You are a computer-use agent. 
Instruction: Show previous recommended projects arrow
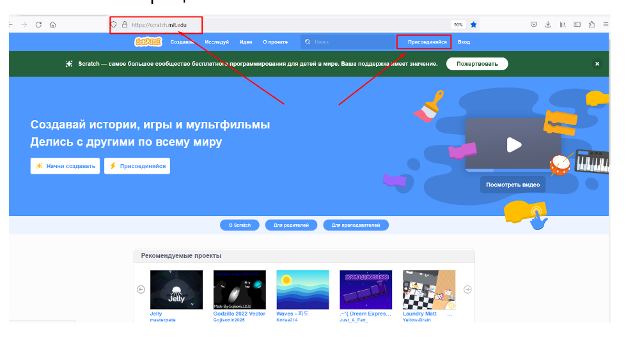tap(141, 290)
